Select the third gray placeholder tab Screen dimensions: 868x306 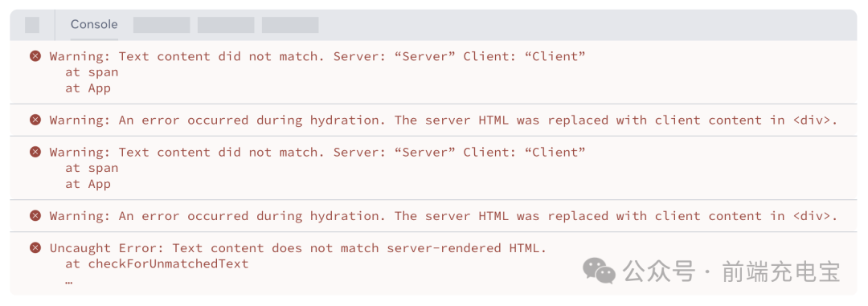click(x=290, y=25)
